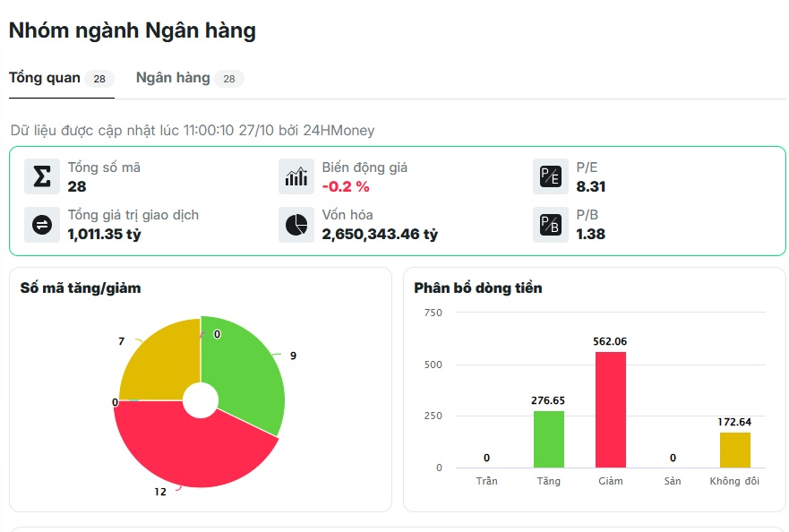Click the green Tăng bar 276.65
This screenshot has width=789, height=532.
[x=548, y=440]
